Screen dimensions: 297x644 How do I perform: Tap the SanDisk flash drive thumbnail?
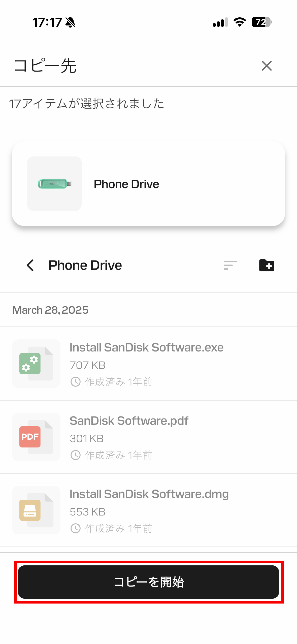tap(54, 184)
